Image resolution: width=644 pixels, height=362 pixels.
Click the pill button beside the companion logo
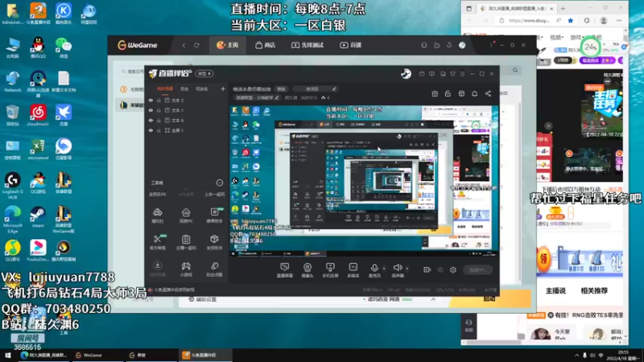[x=204, y=73]
